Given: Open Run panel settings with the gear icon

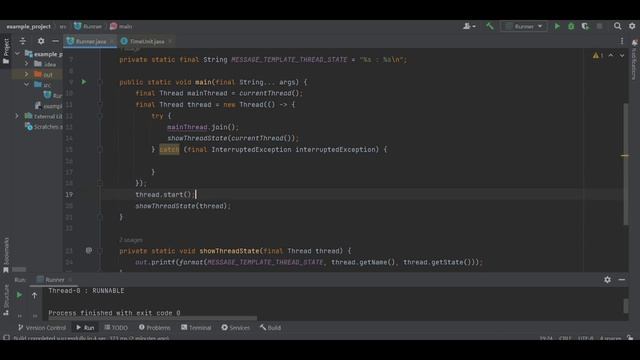Looking at the screenshot, I should pyautogui.click(x=607, y=280).
